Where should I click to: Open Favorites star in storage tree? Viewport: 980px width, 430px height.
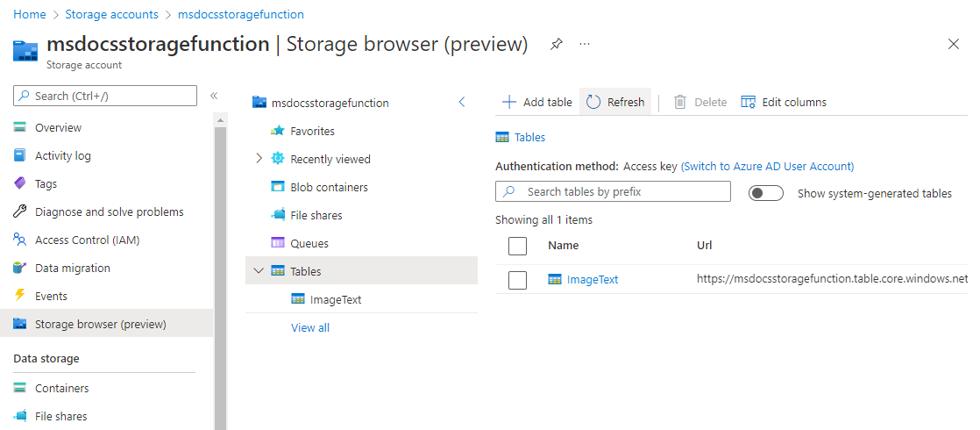point(278,131)
